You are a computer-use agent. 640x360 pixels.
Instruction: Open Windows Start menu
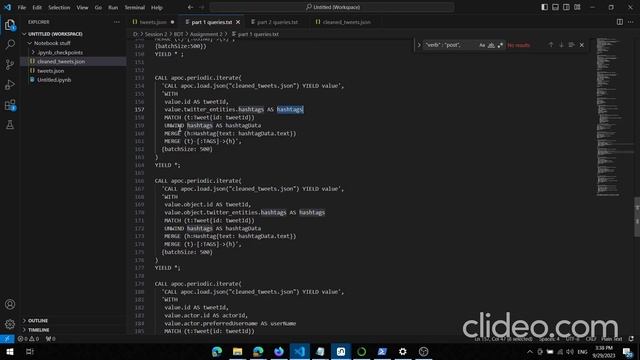10,351
